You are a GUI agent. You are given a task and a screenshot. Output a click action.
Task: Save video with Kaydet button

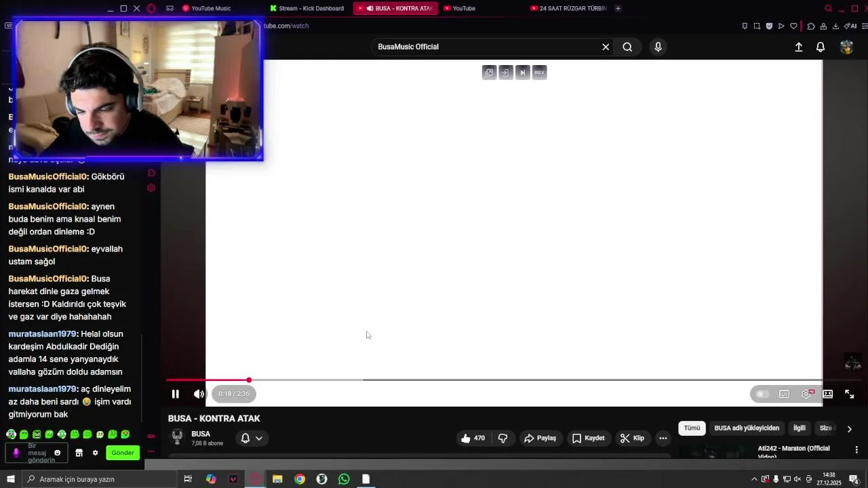tap(588, 439)
